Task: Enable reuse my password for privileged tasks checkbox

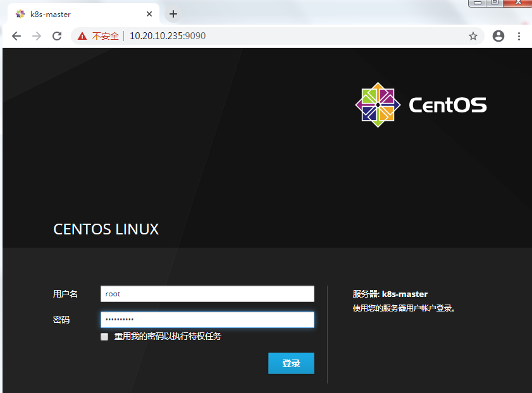Action: coord(104,336)
